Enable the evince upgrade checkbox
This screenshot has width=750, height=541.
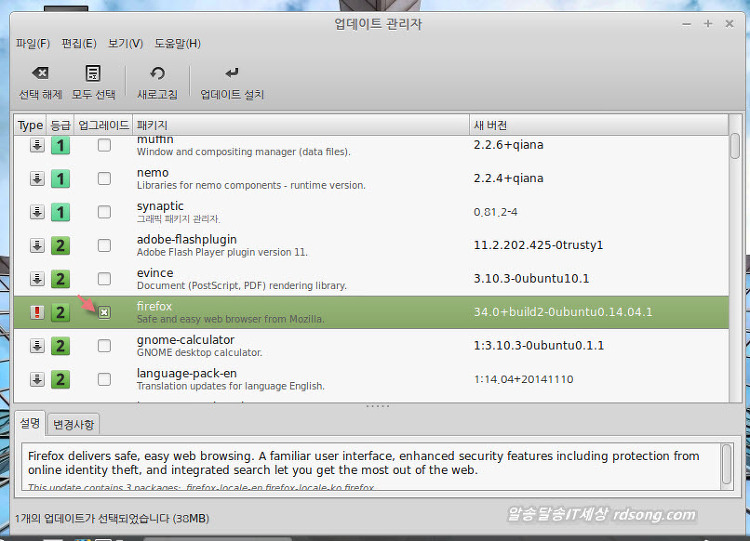(x=104, y=279)
